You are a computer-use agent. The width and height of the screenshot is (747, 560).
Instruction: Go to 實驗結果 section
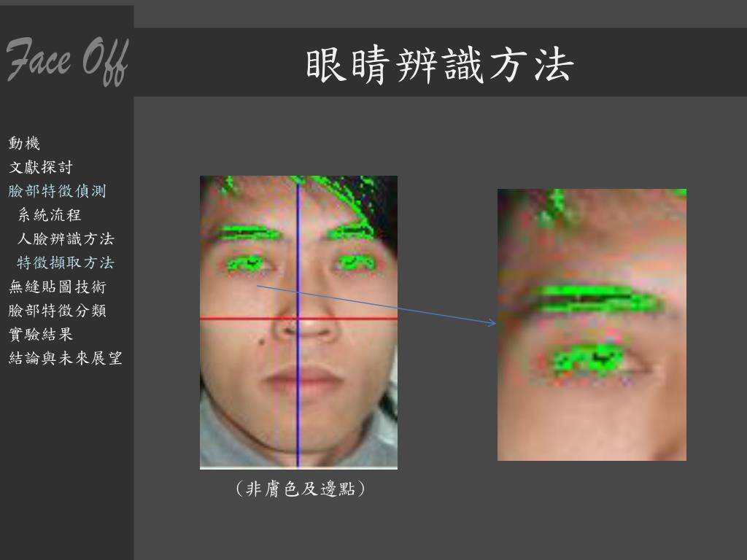(x=41, y=334)
